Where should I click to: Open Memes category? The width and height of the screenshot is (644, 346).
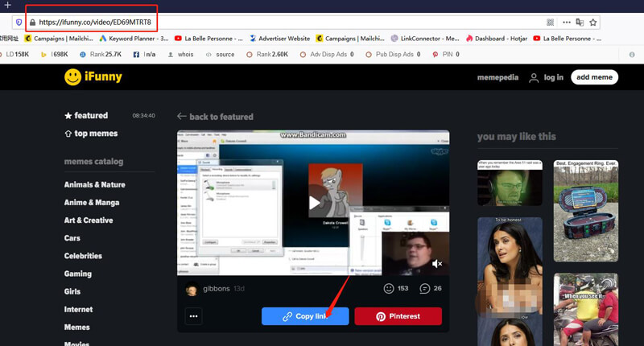coord(76,327)
